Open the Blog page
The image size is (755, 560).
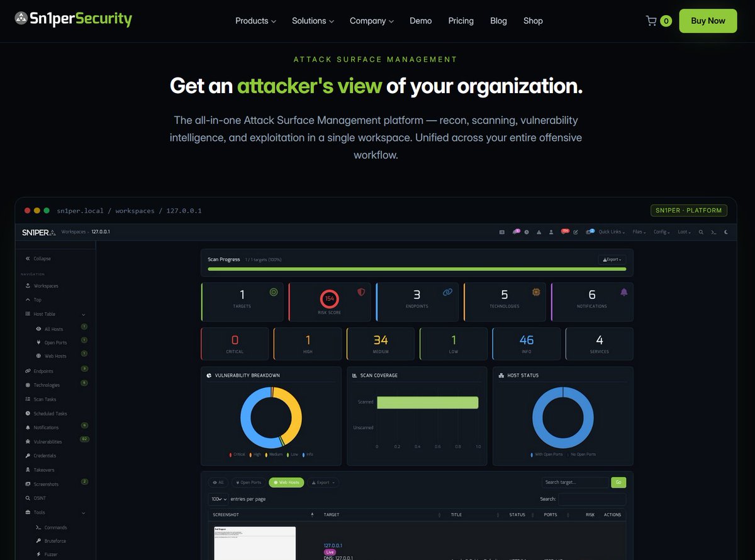click(x=498, y=21)
